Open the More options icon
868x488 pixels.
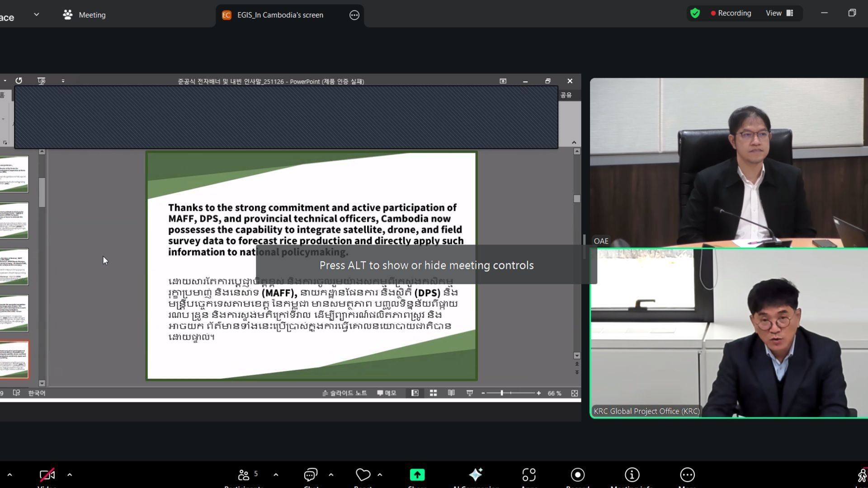coord(687,475)
